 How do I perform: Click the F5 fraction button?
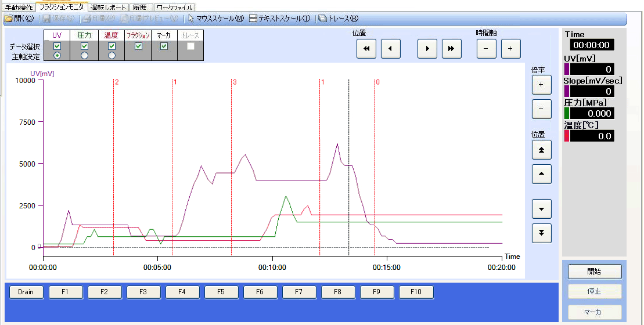pyautogui.click(x=221, y=292)
